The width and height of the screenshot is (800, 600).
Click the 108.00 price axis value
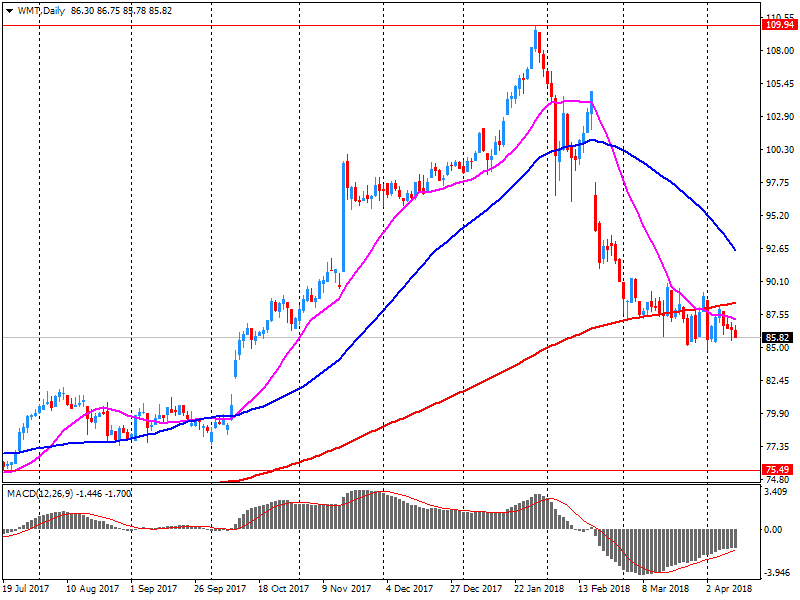[x=780, y=51]
